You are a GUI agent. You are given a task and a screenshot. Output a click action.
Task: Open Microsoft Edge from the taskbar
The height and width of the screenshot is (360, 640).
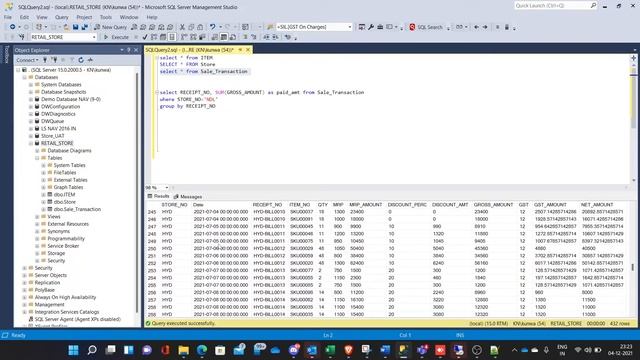coord(202,350)
